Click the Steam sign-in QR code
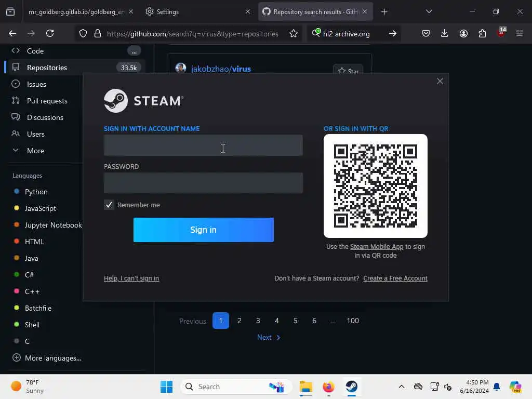 [376, 186]
